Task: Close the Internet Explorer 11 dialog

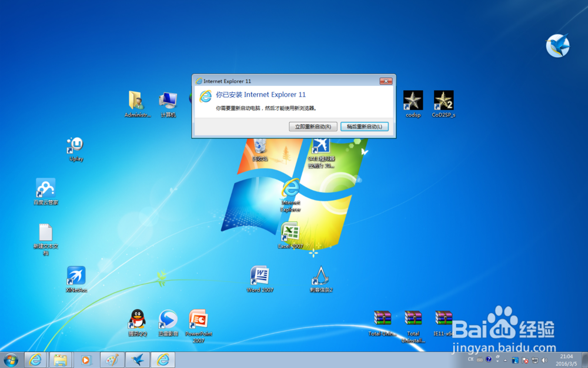Action: [x=386, y=81]
